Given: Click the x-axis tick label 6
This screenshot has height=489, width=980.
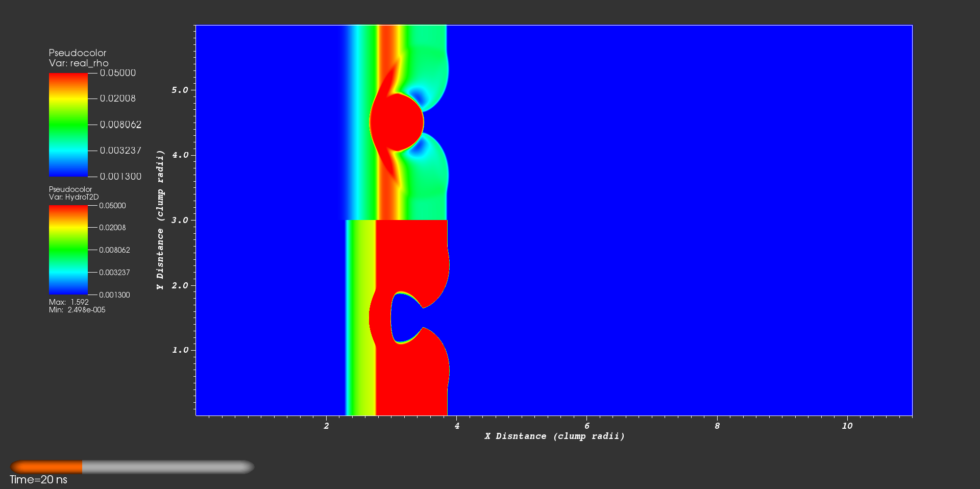Looking at the screenshot, I should [x=587, y=426].
